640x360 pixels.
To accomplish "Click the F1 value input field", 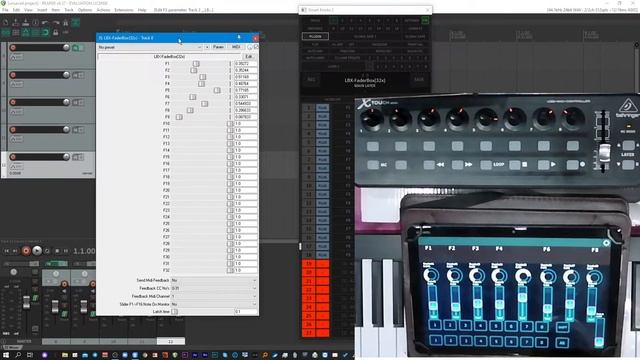I will (x=246, y=64).
